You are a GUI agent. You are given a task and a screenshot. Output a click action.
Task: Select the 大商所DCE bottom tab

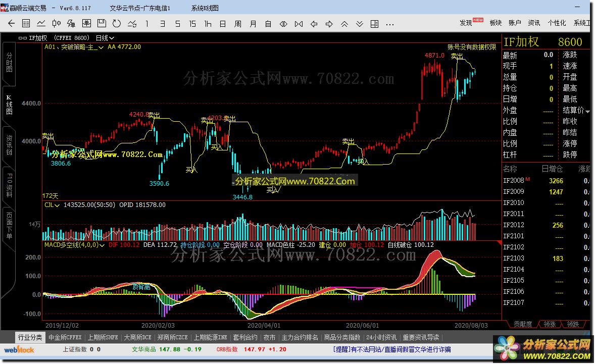coord(137,337)
